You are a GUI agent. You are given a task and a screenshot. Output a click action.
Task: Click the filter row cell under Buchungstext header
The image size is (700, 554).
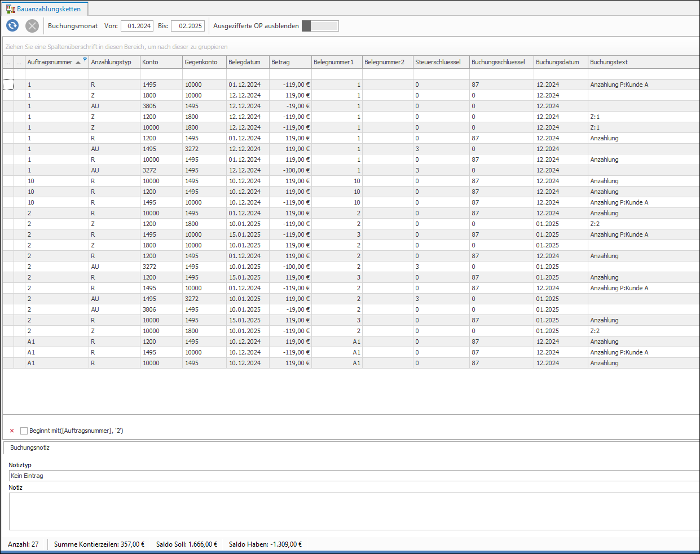coord(644,74)
